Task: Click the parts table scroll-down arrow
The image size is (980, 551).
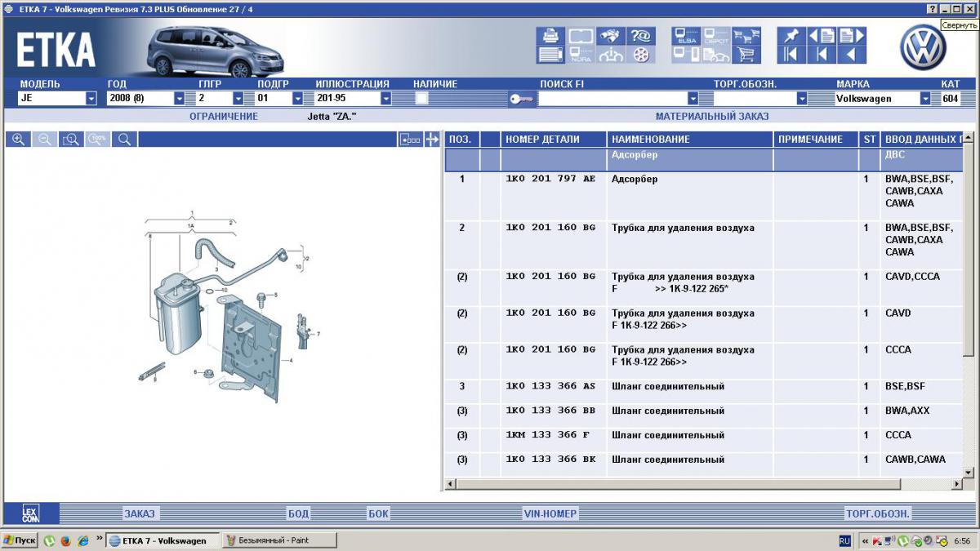Action: coord(969,473)
